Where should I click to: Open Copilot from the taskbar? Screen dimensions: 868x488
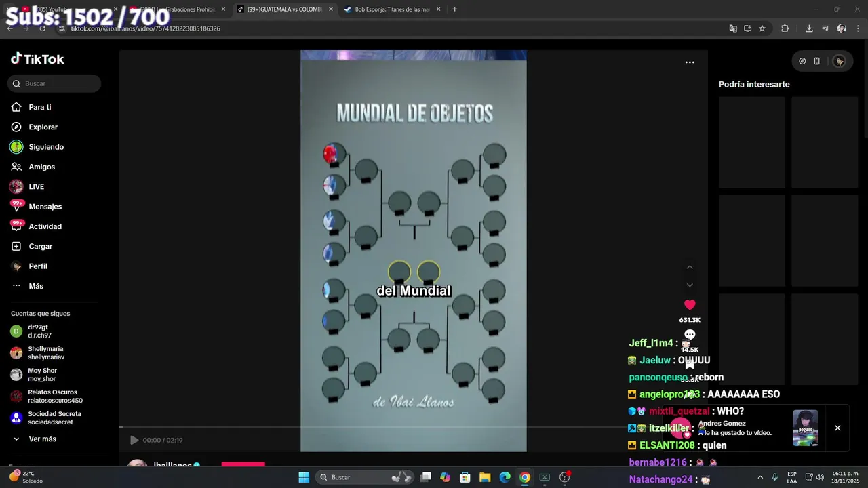(445, 477)
